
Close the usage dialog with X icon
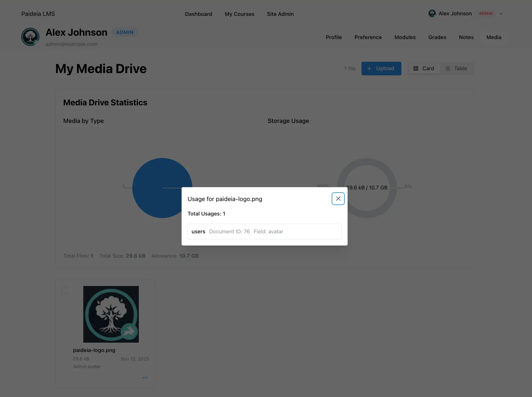338,198
